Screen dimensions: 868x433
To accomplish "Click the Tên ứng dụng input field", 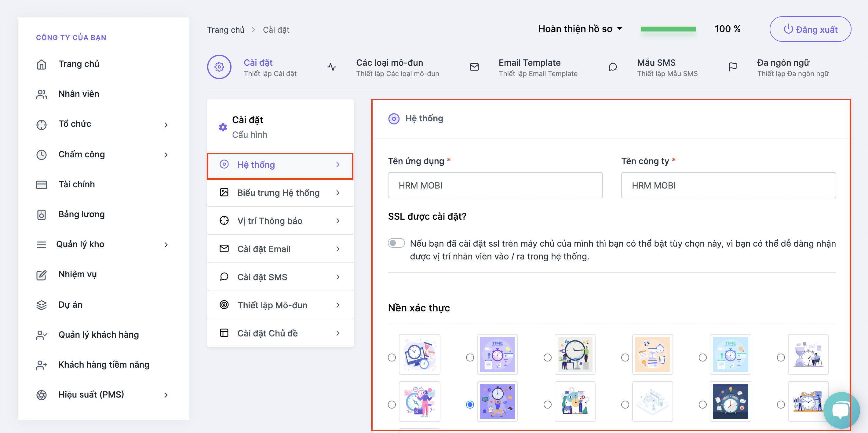I will [495, 185].
